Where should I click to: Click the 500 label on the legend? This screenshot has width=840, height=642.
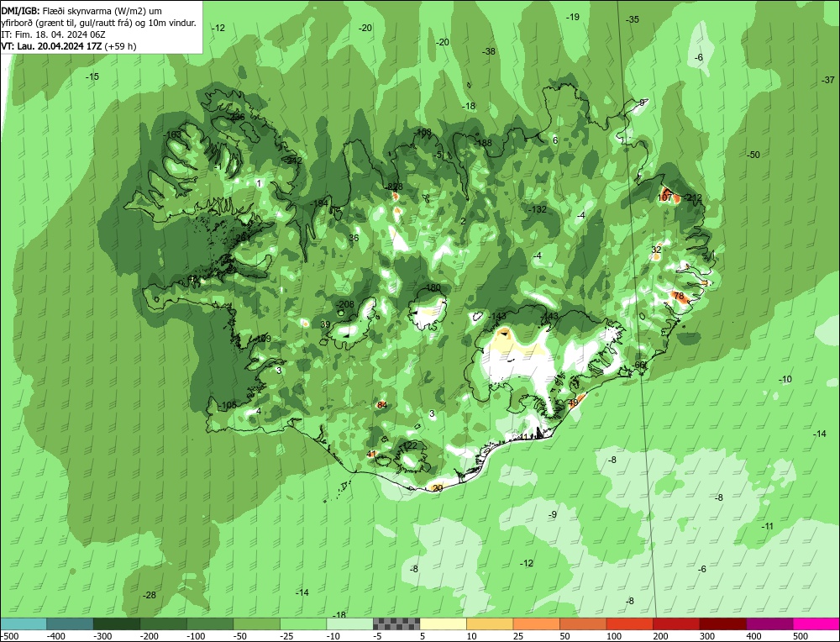pos(801,636)
